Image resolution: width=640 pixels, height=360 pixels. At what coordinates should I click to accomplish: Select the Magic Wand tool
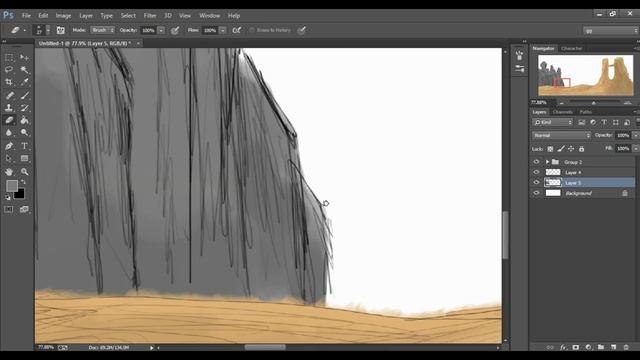click(24, 70)
